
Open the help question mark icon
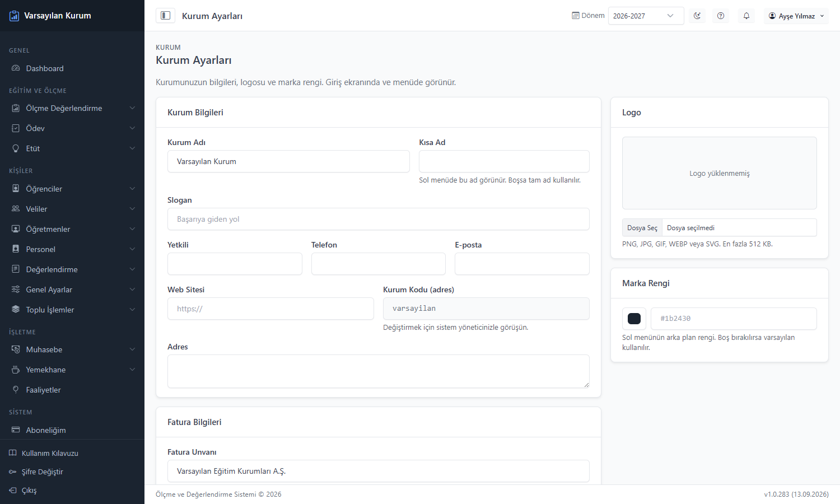click(721, 16)
